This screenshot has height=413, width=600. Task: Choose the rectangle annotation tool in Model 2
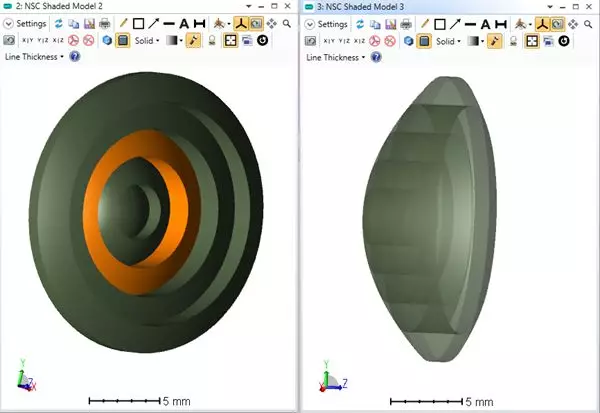coord(138,23)
